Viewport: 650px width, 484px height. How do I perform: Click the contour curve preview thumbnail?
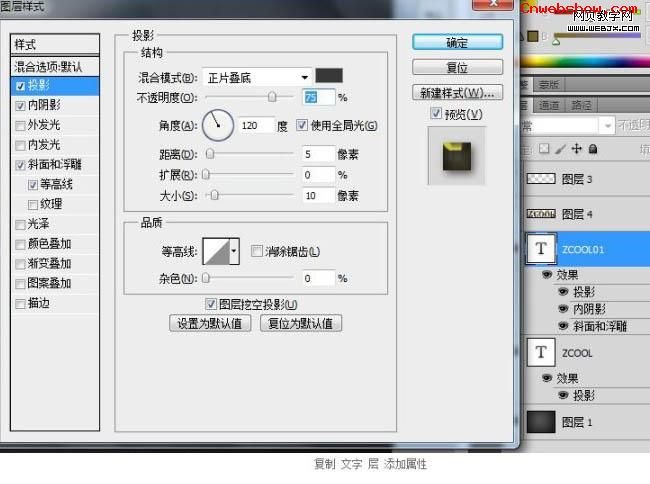pos(216,251)
